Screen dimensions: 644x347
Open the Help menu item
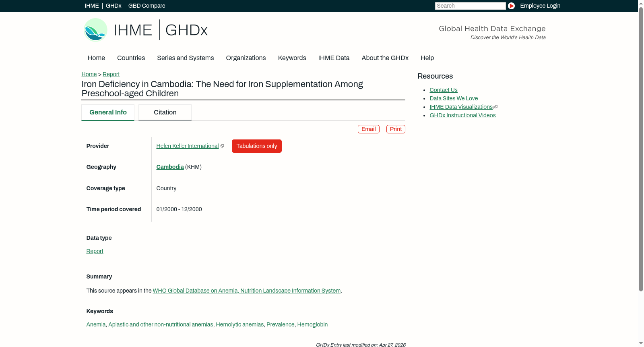pyautogui.click(x=427, y=58)
